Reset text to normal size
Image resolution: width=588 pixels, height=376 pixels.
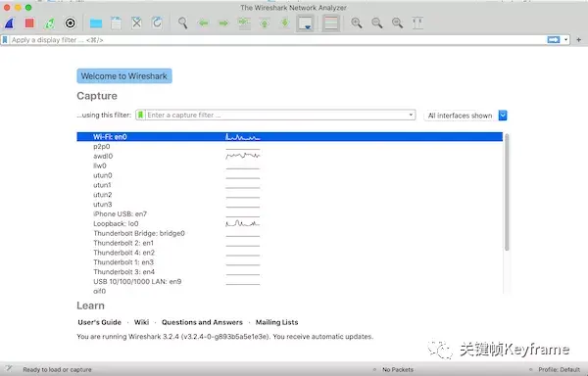(x=397, y=23)
